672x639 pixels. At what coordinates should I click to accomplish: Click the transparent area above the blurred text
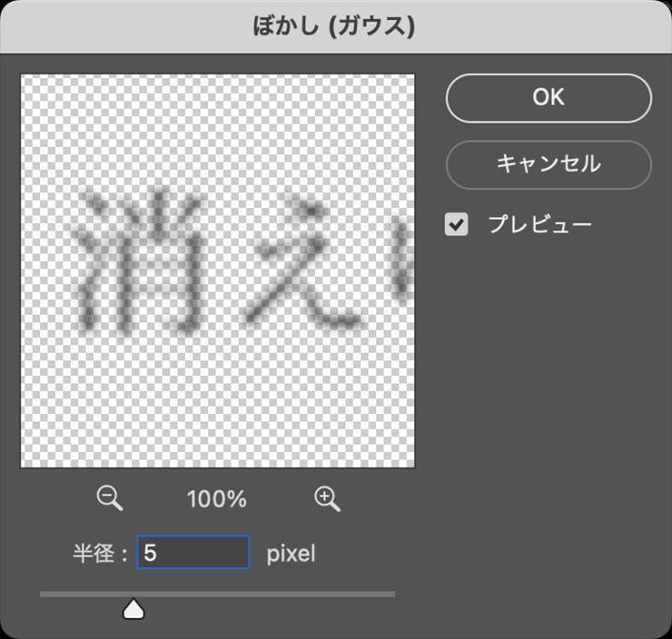(x=218, y=127)
